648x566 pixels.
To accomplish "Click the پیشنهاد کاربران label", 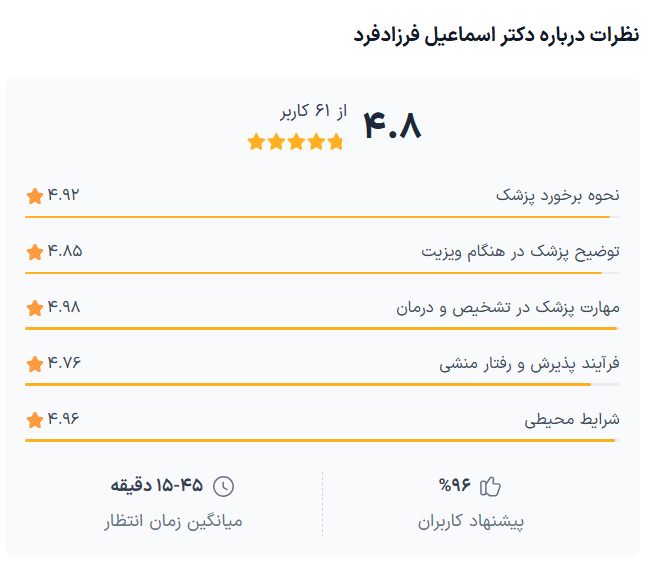I will click(x=471, y=521).
